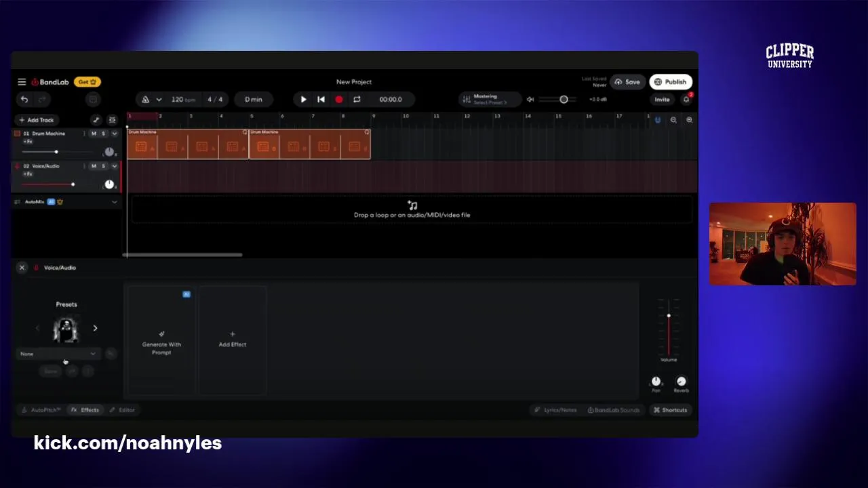Click the preset thumbnail image
Image resolution: width=868 pixels, height=488 pixels.
pos(66,329)
